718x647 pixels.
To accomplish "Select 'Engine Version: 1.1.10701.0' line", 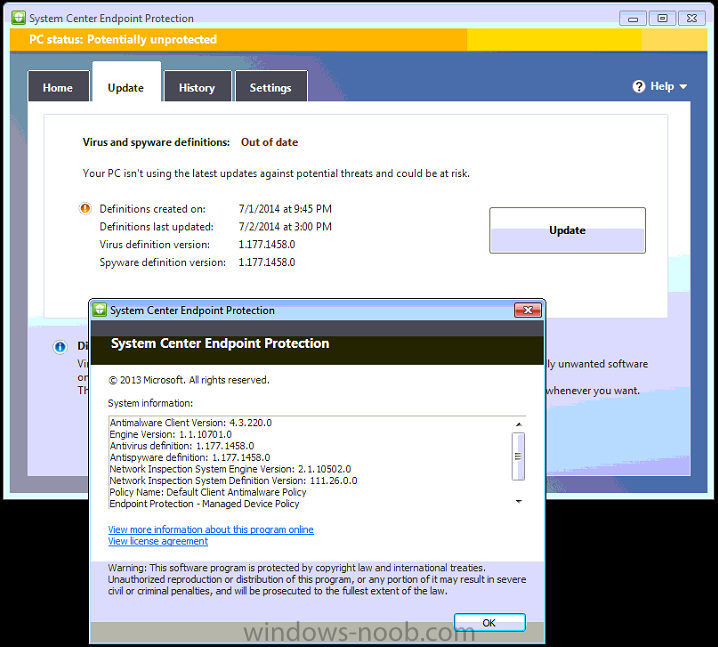I will coord(170,434).
